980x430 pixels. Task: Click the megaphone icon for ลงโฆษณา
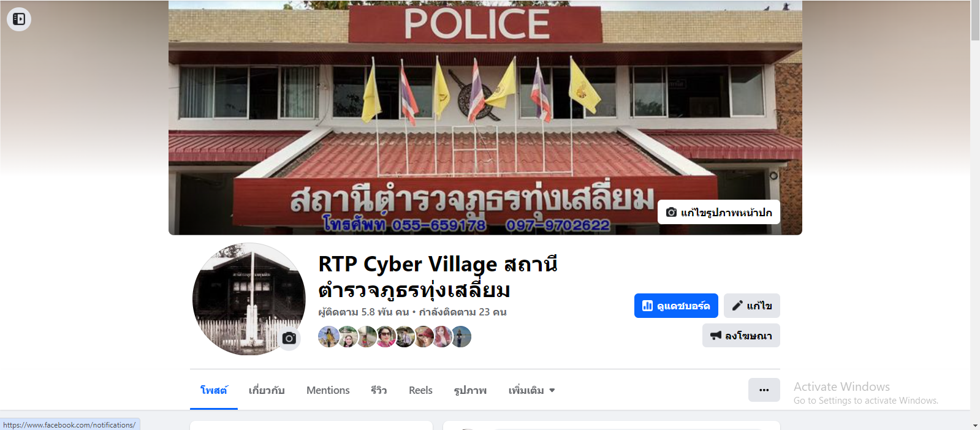(715, 335)
